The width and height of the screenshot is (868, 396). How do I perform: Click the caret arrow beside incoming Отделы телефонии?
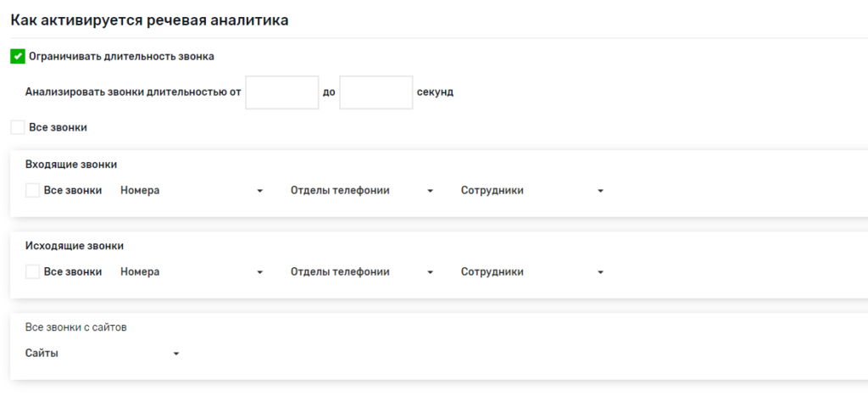pos(431,192)
